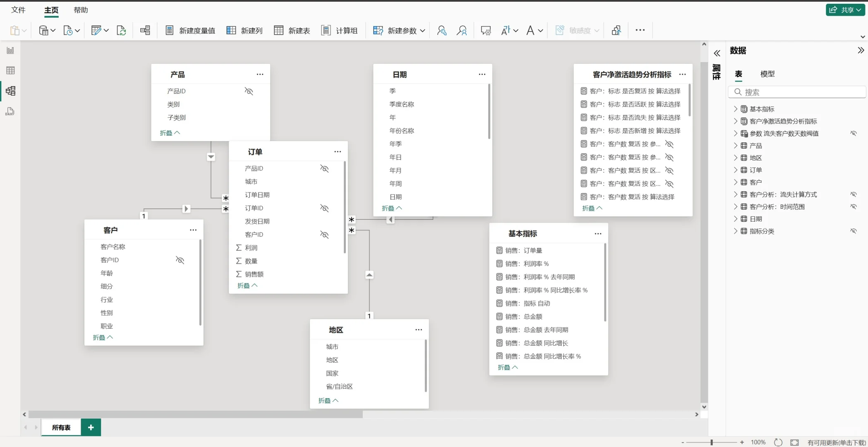Open manage relationships toolbar icon
The image size is (868, 447).
click(145, 31)
